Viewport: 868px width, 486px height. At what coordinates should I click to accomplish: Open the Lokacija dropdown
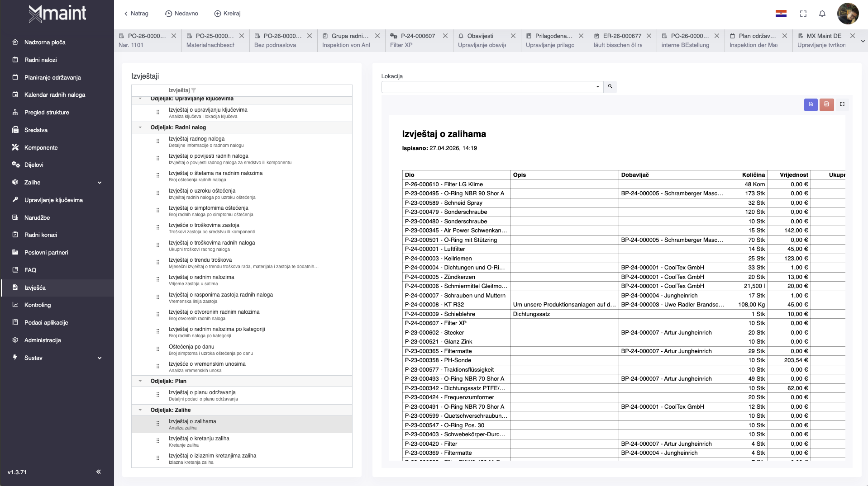click(597, 86)
